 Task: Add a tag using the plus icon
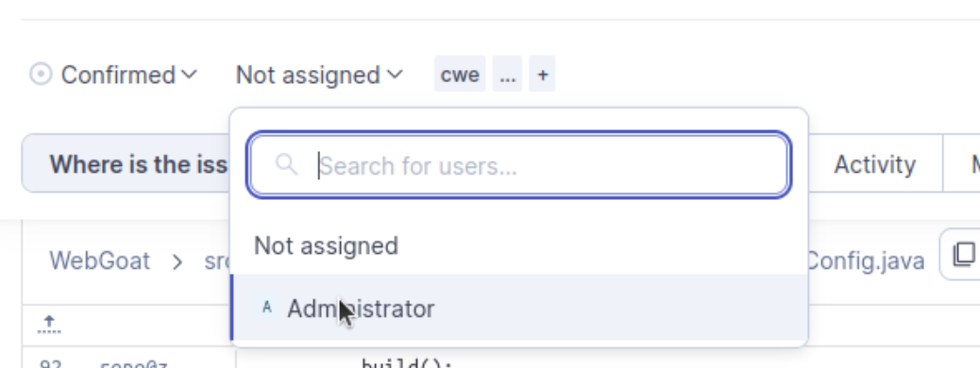click(543, 75)
